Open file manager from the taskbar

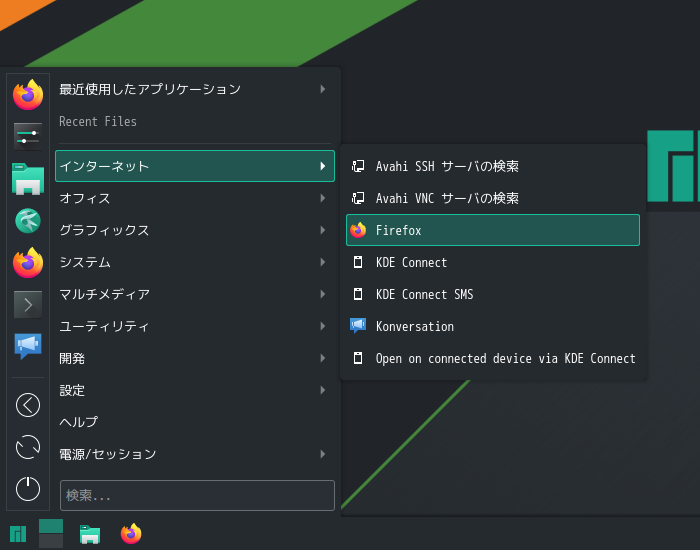[x=90, y=534]
